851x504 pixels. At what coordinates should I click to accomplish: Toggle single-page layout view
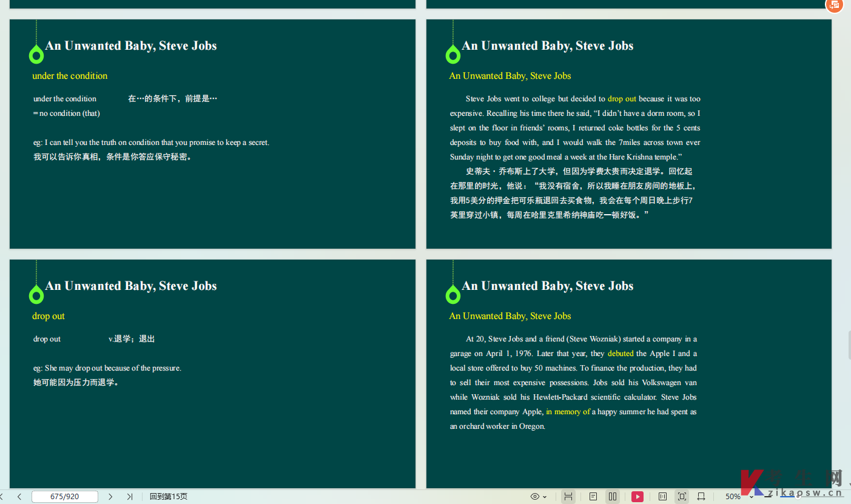(x=593, y=497)
